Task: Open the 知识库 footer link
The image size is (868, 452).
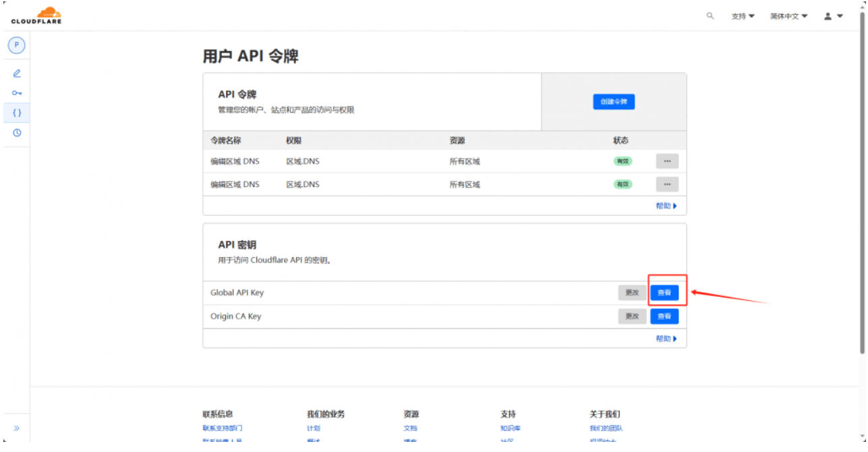Action: tap(511, 428)
